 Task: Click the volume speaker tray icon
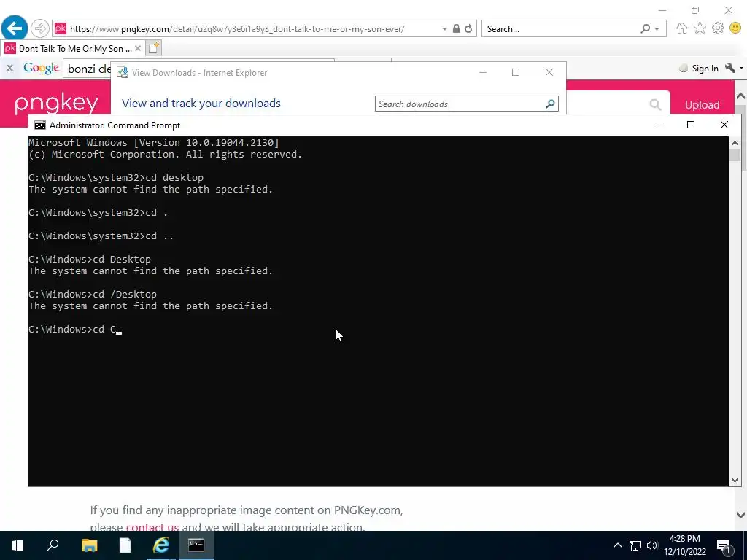(652, 545)
